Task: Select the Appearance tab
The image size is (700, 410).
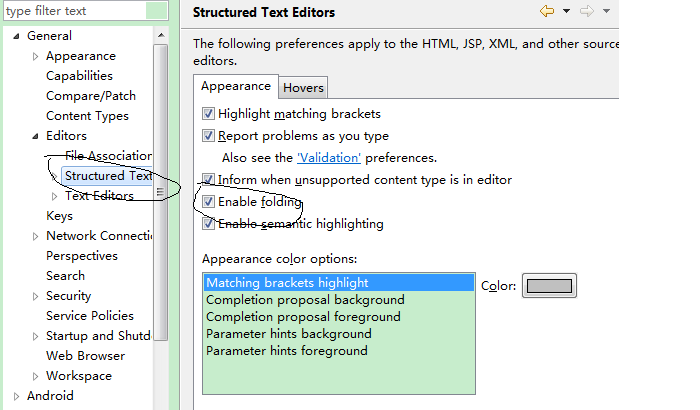Action: click(236, 87)
